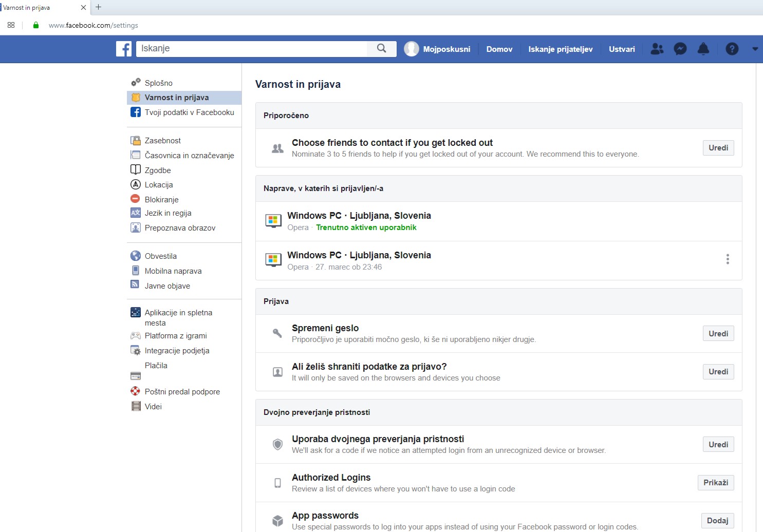Focus the Iskanje search field

[x=252, y=49]
